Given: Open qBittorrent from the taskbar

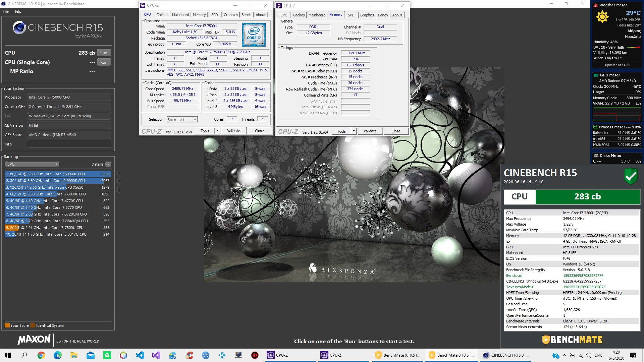Looking at the screenshot, I should point(206,355).
